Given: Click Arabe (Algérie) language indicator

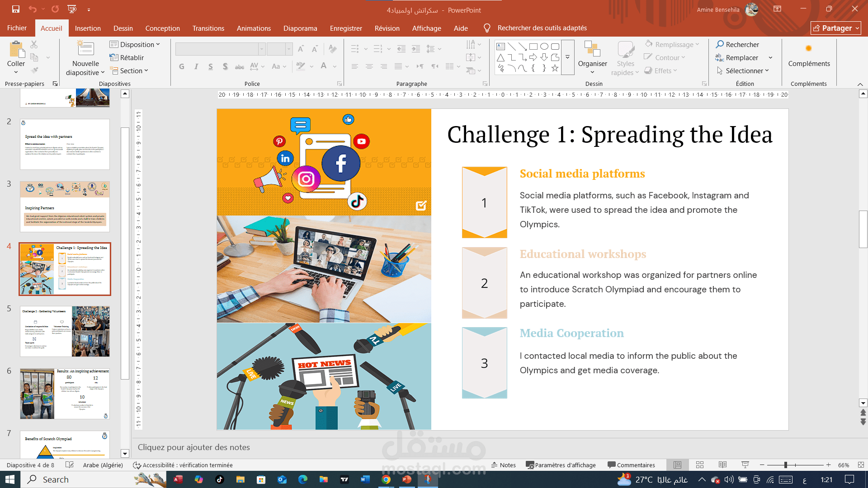Looking at the screenshot, I should coord(103,465).
